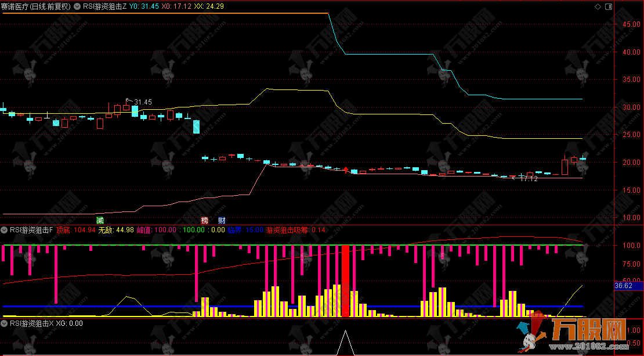Click the 赛诺医疗(日线,前复权) chart title
This screenshot has height=356, width=644.
click(x=35, y=6)
